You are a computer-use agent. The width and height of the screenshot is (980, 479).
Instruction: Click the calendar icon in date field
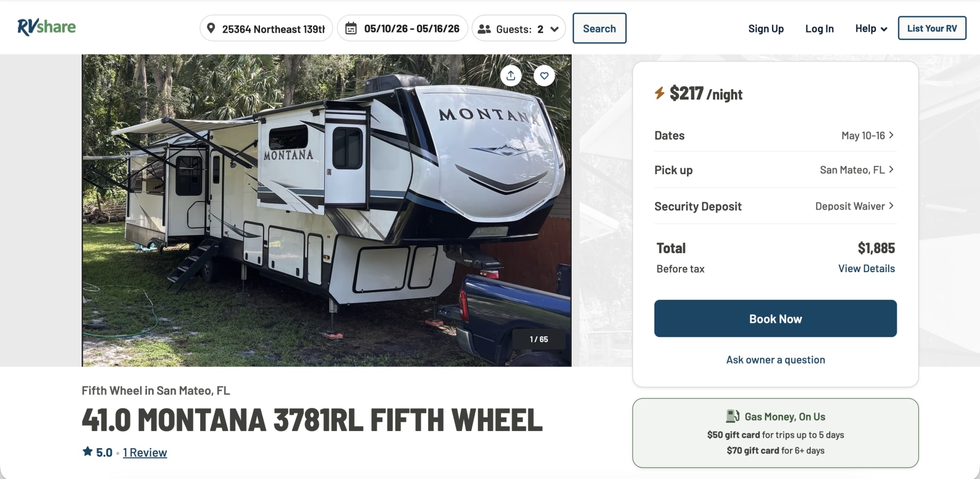tap(351, 28)
